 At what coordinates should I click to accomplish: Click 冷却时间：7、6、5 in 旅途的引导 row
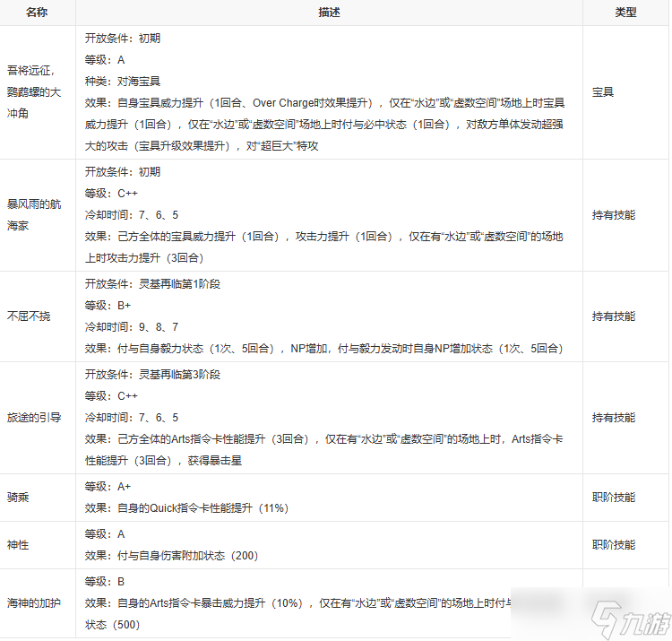(x=131, y=418)
